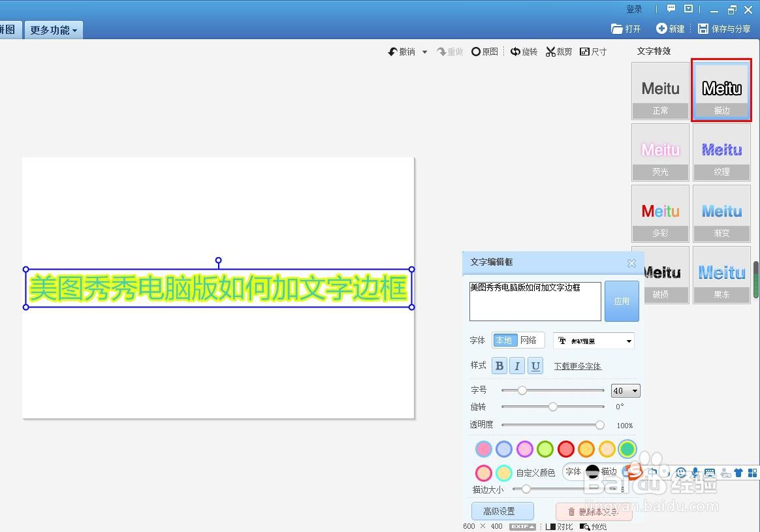Screen dimensions: 760x532
Task: Apply the 渐变 gradient text effect
Action: coord(721,213)
